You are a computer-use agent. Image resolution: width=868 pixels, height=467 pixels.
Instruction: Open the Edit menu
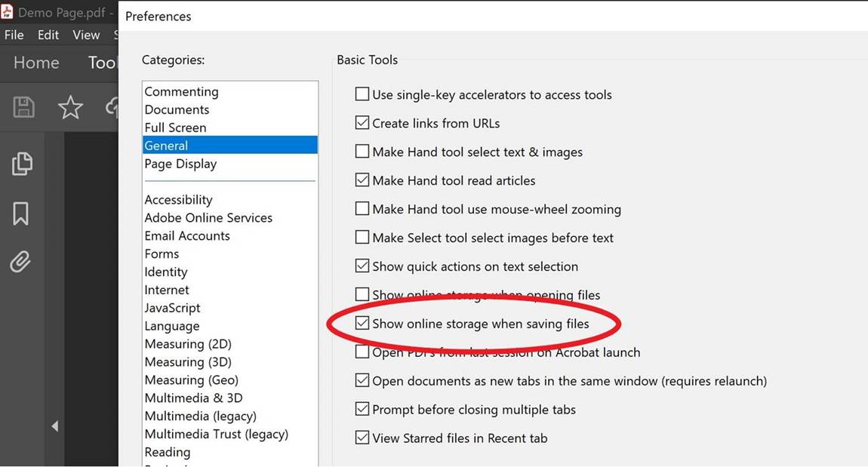pyautogui.click(x=48, y=35)
